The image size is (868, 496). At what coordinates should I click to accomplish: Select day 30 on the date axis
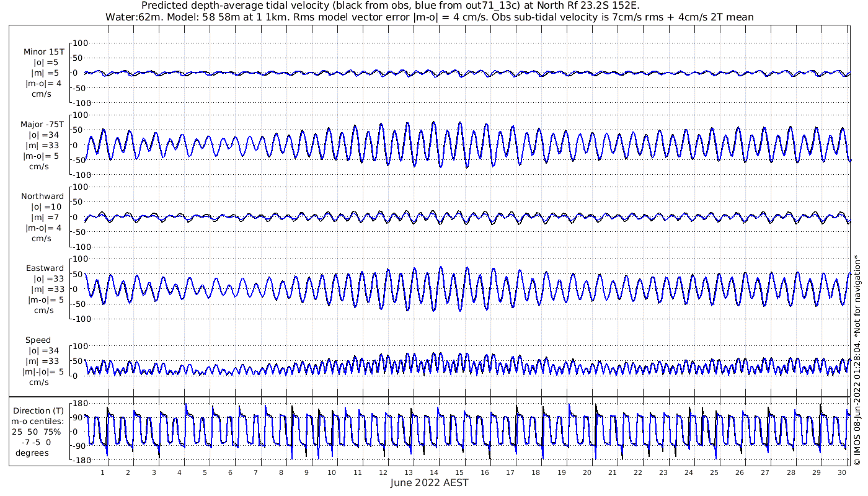[x=841, y=472]
